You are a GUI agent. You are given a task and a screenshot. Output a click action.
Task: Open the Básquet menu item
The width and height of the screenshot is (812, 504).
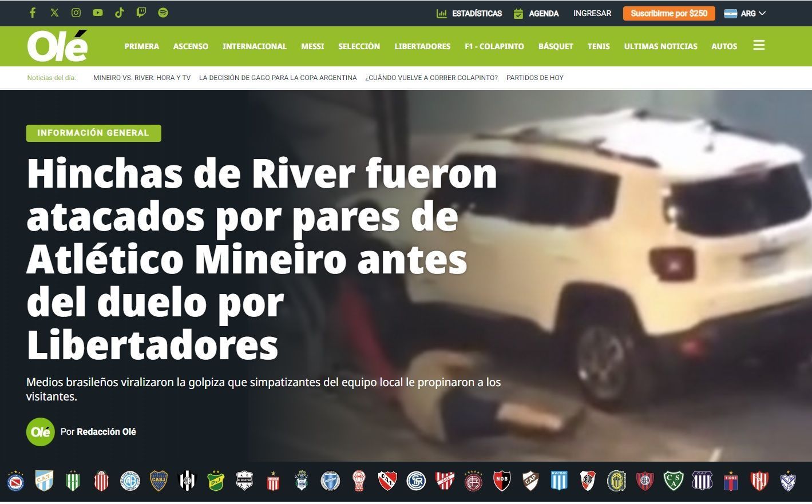coord(556,46)
